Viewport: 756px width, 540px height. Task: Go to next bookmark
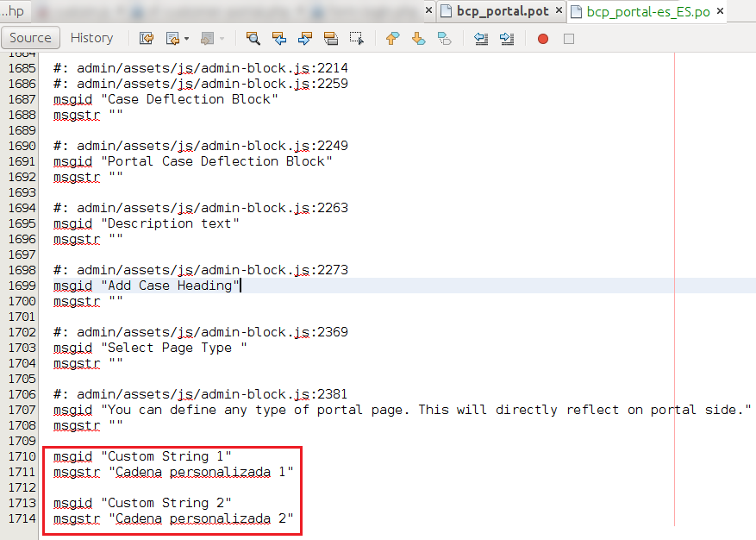click(x=418, y=38)
